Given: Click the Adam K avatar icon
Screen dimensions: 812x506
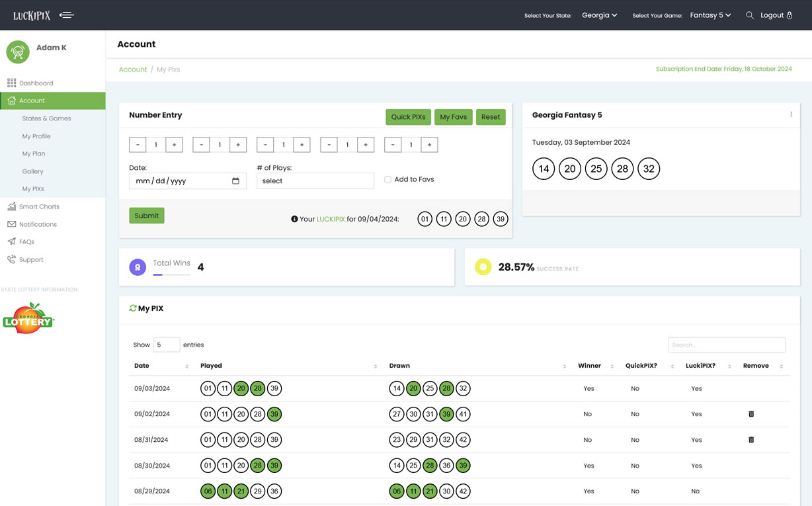Looking at the screenshot, I should (18, 52).
